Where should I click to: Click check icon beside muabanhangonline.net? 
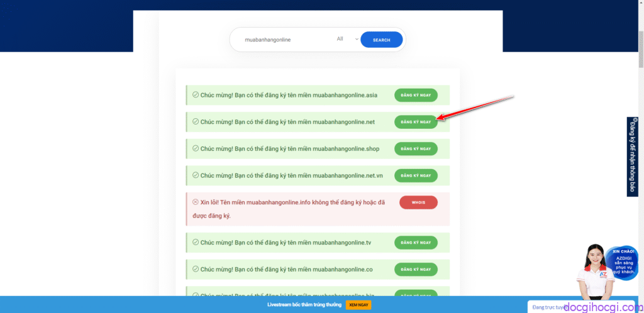196,121
